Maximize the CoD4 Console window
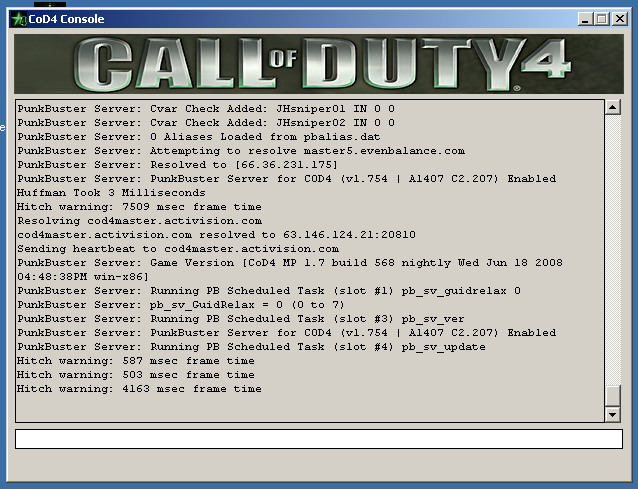This screenshot has width=638, height=489. [x=601, y=19]
